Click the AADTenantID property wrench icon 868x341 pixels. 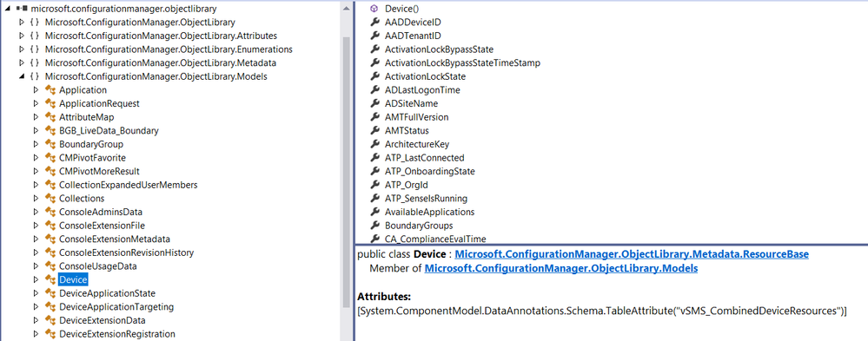374,36
